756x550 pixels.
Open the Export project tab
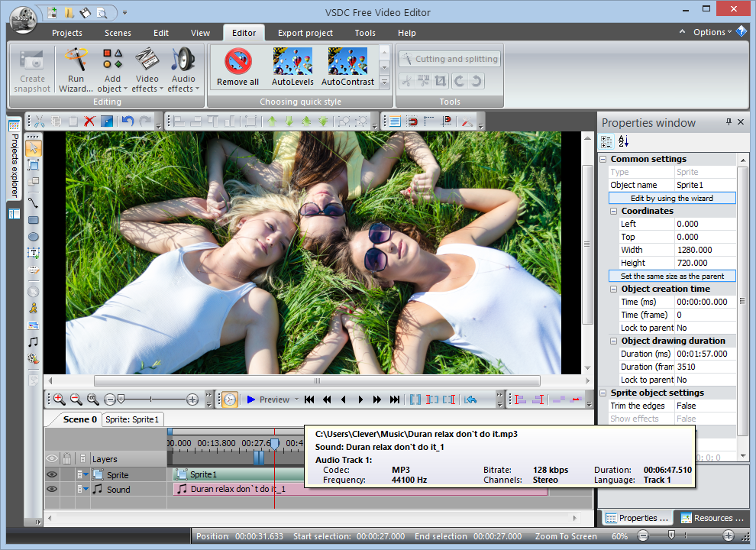click(x=305, y=33)
